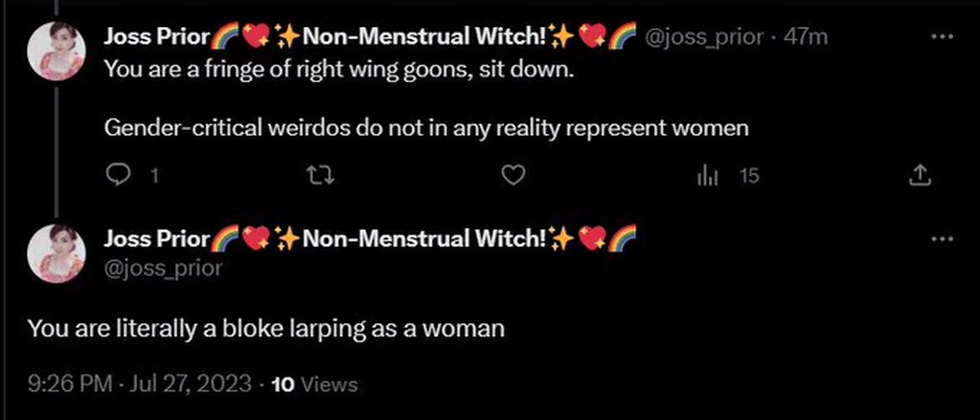Click the retweet arrows icon

322,177
